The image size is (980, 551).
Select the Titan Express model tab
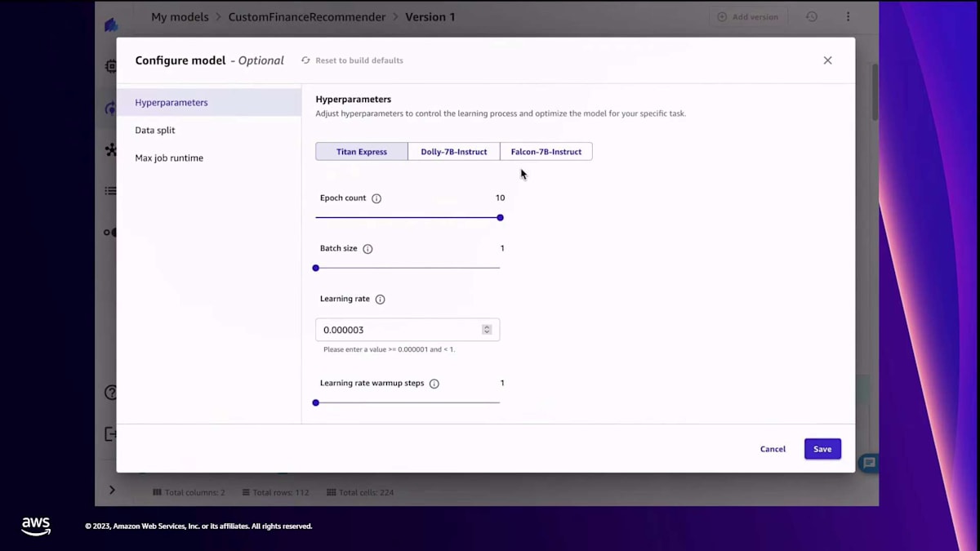tap(362, 152)
